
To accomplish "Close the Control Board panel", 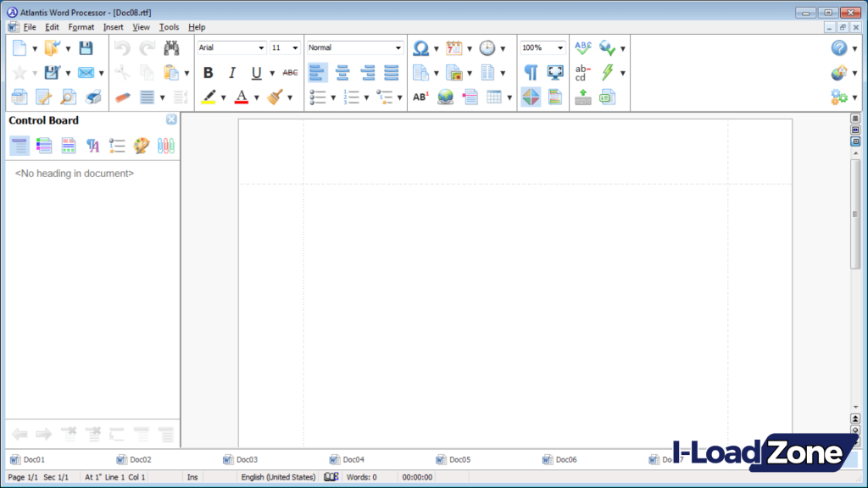I will tap(171, 119).
